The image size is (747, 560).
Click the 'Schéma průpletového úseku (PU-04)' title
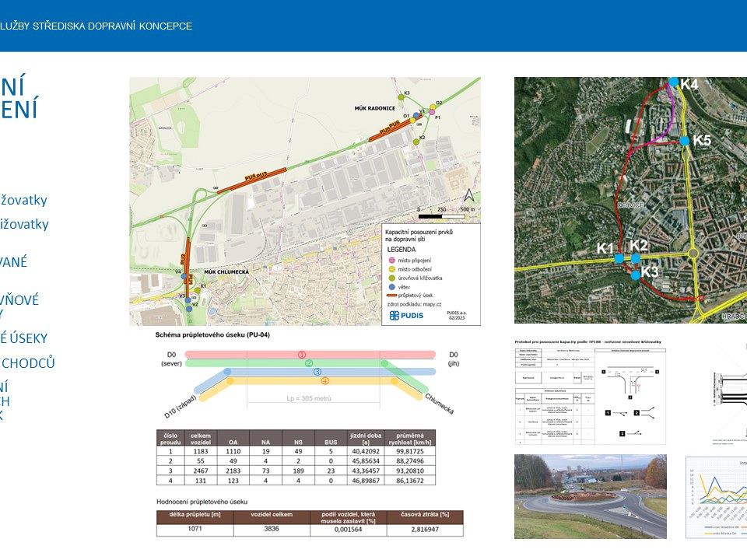(212, 334)
